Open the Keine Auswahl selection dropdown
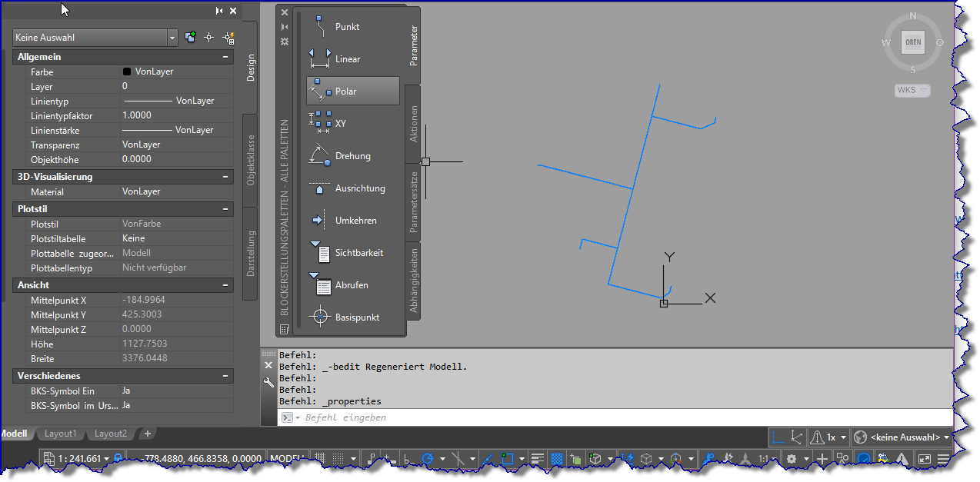The image size is (980, 482). (x=173, y=37)
